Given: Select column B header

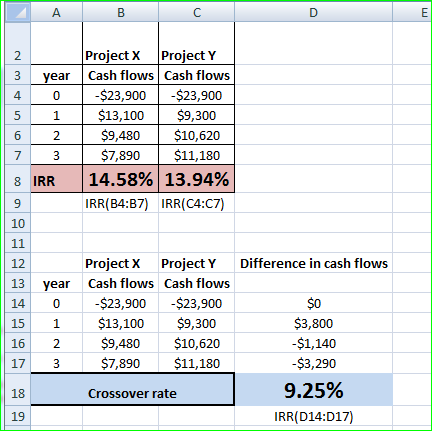Looking at the screenshot, I should [121, 12].
